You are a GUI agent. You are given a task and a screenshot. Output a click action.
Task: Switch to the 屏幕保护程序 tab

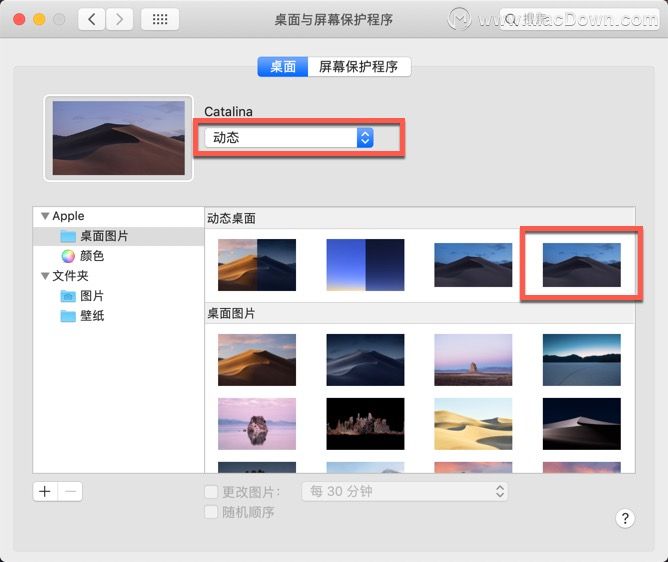pyautogui.click(x=359, y=67)
